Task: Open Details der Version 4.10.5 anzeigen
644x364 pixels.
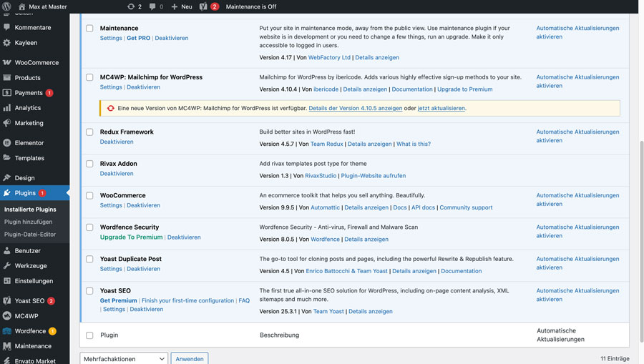Action: [x=355, y=108]
